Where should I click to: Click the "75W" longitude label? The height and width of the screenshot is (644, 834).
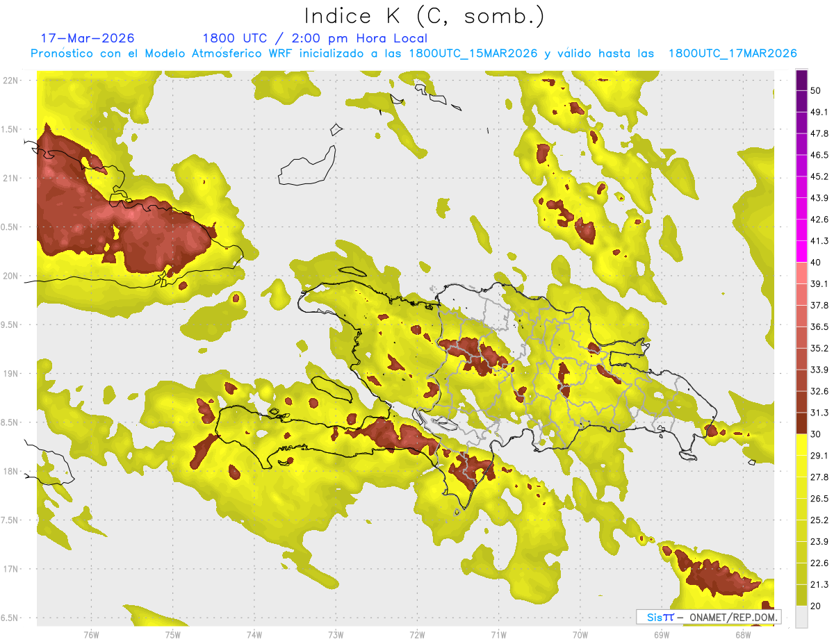pos(172,634)
